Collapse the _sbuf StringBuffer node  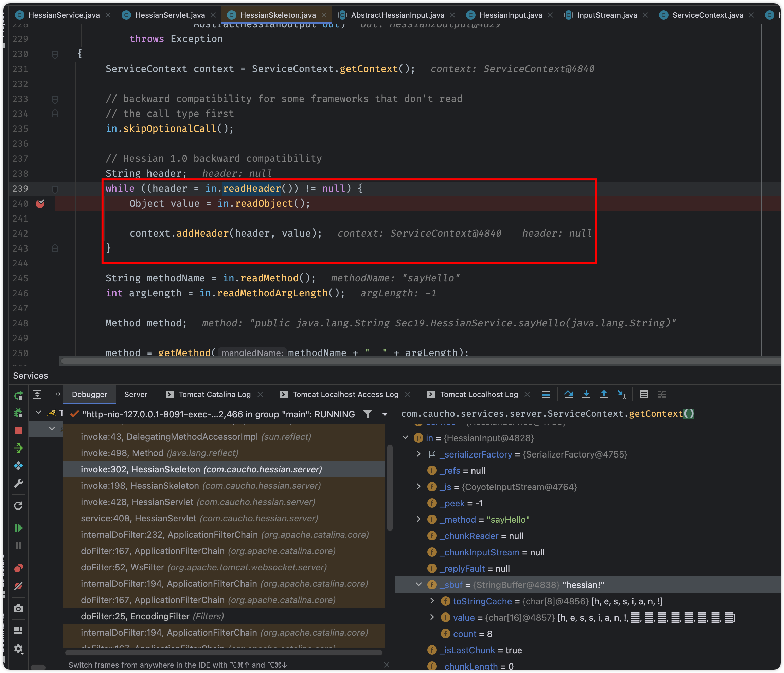click(419, 585)
